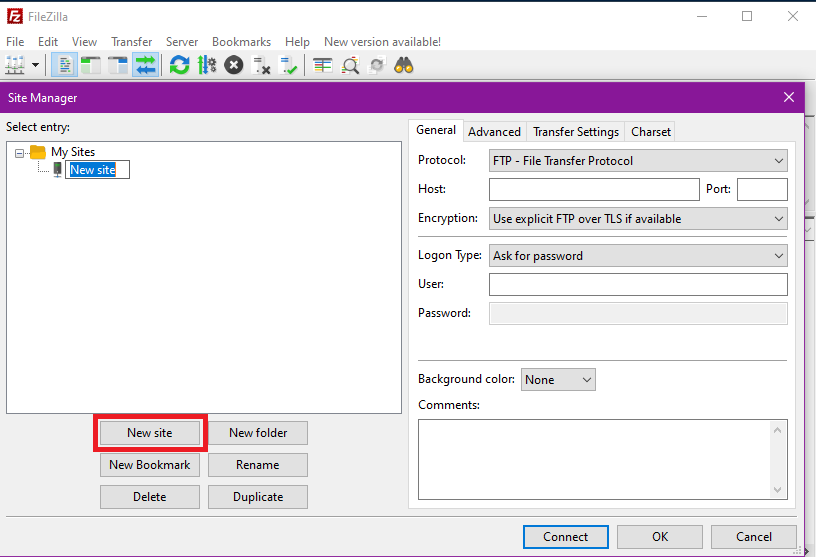Switch to the Charset tab
Viewport: 816px width, 557px height.
pos(651,132)
